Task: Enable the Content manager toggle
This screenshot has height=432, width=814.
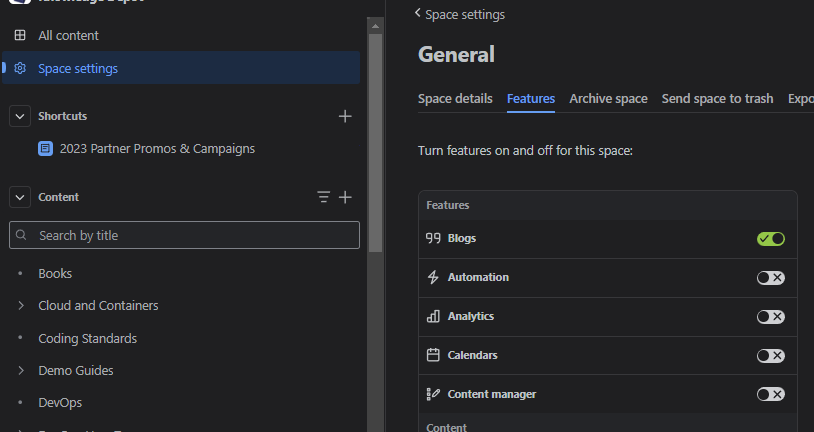Action: click(770, 394)
